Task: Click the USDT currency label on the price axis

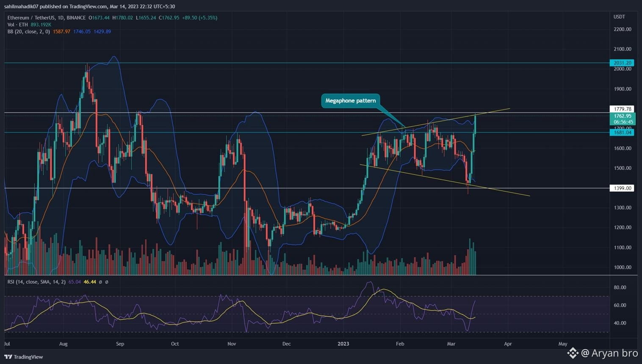Action: (x=619, y=17)
